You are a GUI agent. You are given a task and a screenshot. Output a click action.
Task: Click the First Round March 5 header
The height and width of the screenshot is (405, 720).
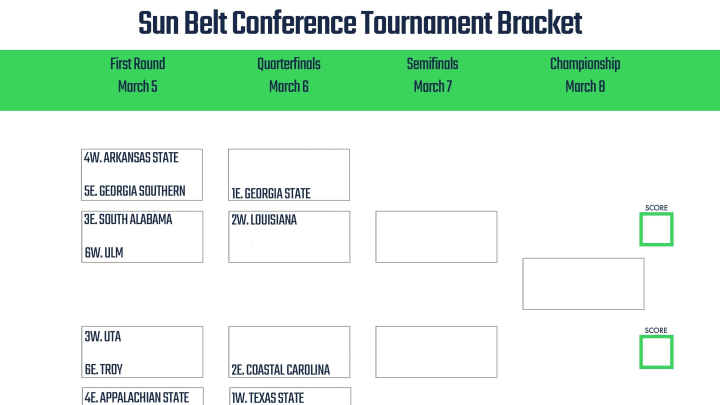138,75
